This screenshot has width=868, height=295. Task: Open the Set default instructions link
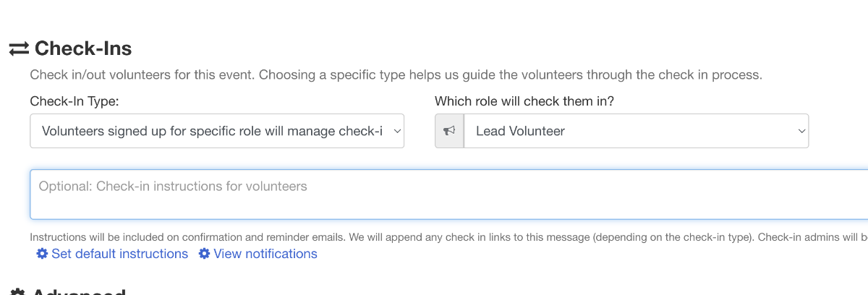click(x=119, y=254)
